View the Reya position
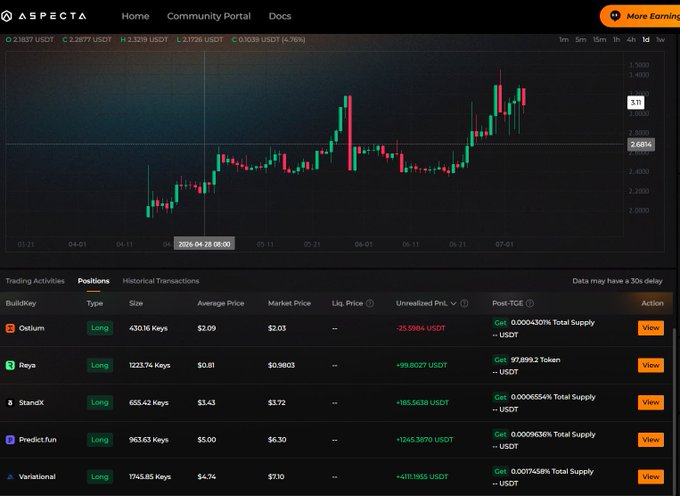 651,365
